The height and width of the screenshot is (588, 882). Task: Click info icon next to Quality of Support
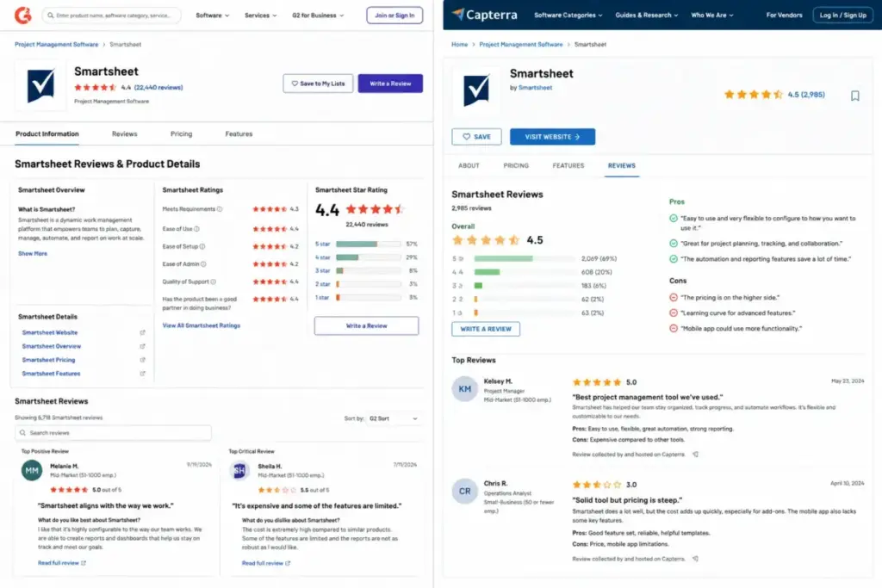pyautogui.click(x=214, y=282)
